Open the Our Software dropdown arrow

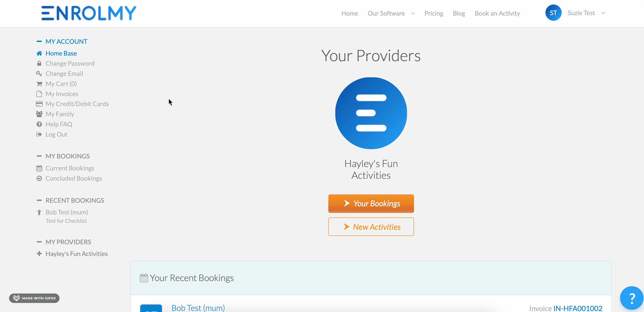coord(413,14)
